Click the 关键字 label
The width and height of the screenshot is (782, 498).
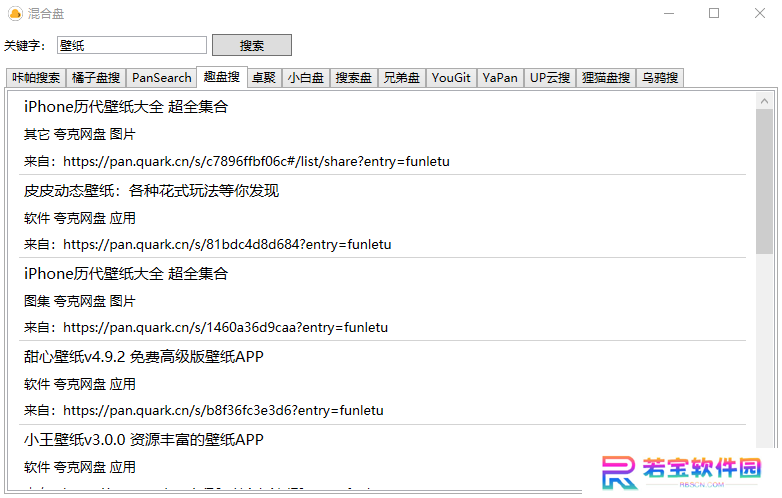(x=24, y=46)
